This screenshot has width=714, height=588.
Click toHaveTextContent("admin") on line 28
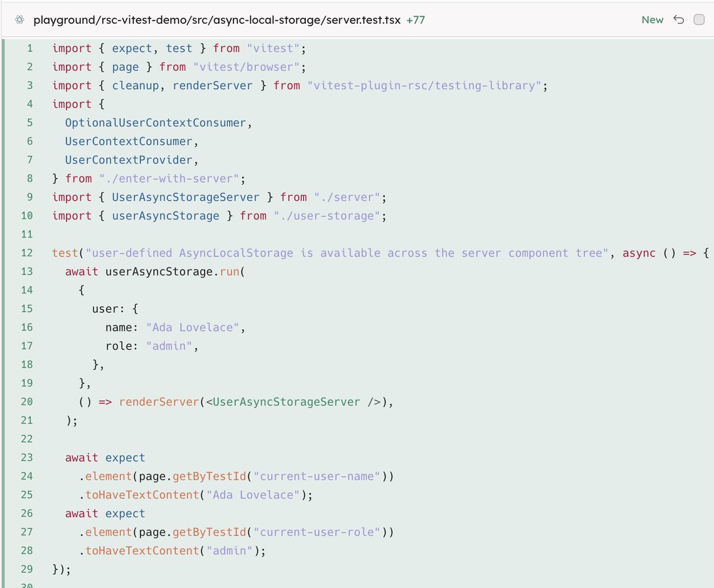point(171,551)
